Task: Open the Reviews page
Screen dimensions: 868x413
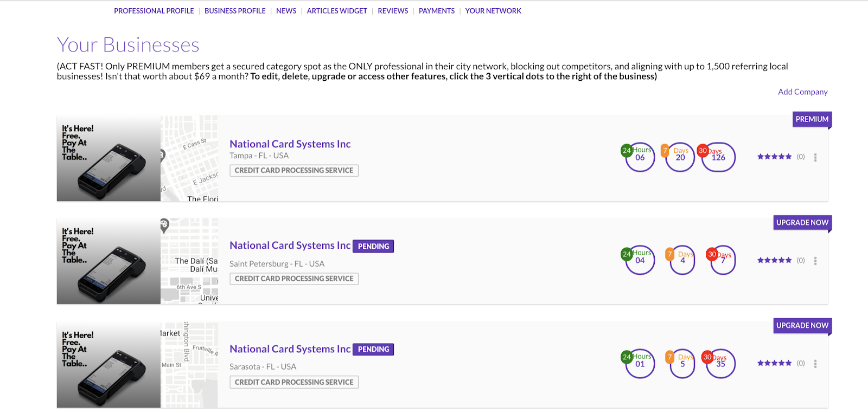Action: coord(393,11)
